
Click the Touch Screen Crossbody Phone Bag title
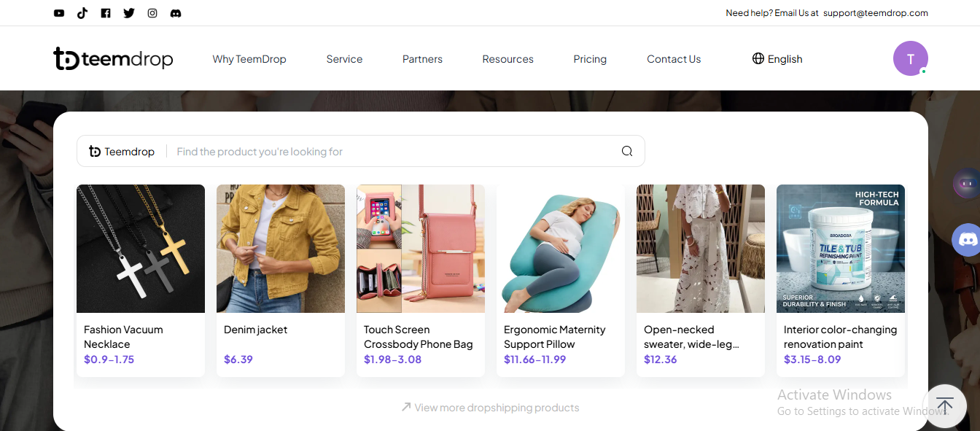(x=419, y=337)
